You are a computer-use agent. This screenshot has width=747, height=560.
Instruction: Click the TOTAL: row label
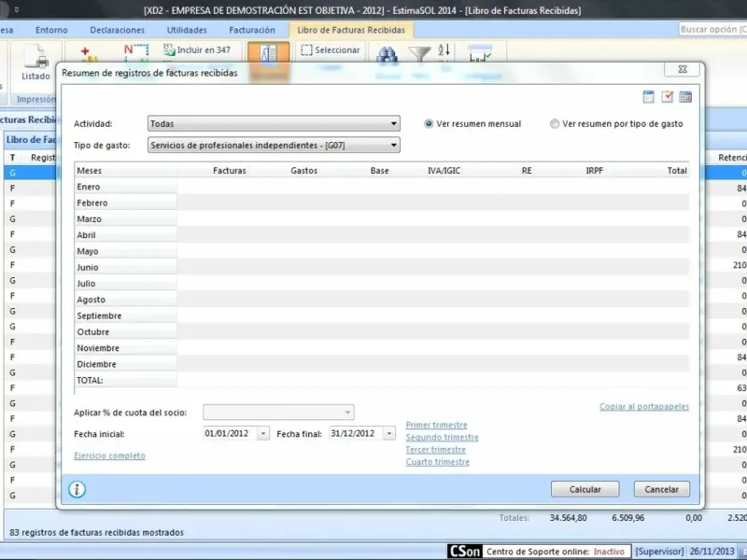pos(90,381)
